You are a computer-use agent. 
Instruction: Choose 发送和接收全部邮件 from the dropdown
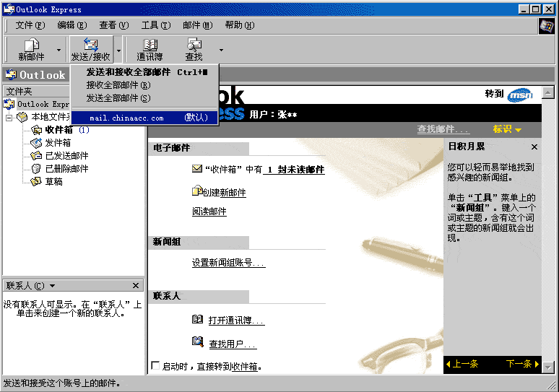coord(144,72)
